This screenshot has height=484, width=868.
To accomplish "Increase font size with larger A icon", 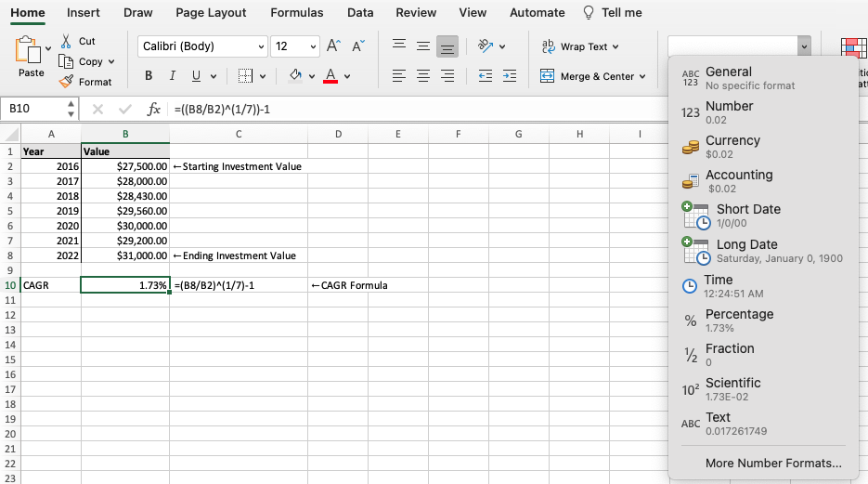I will 334,46.
